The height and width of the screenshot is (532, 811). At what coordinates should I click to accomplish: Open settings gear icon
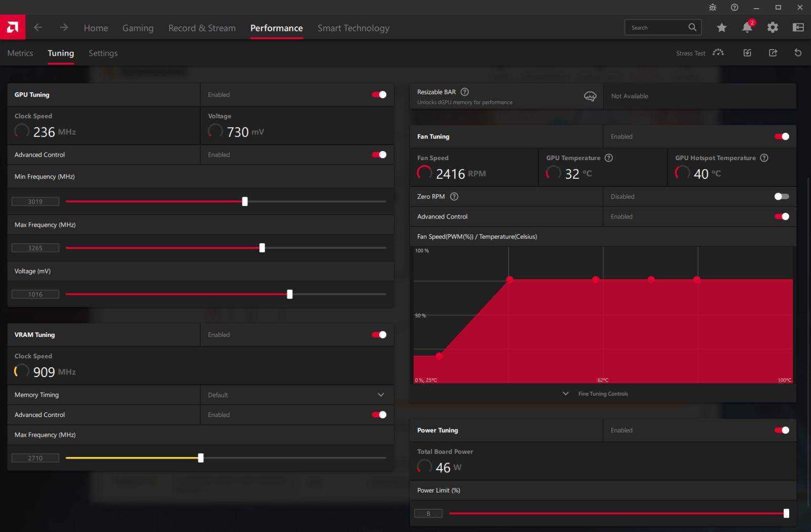point(772,27)
